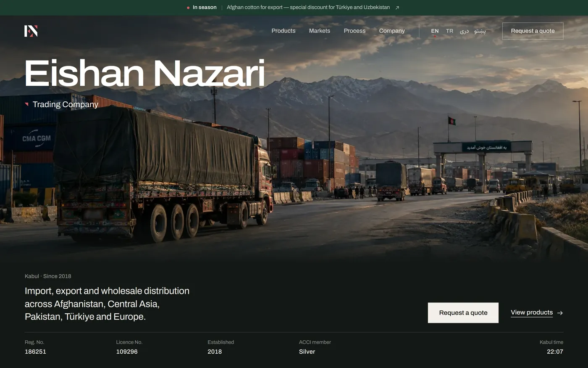Click the ACCI member value Silver
Image resolution: width=588 pixels, height=368 pixels.
[307, 352]
